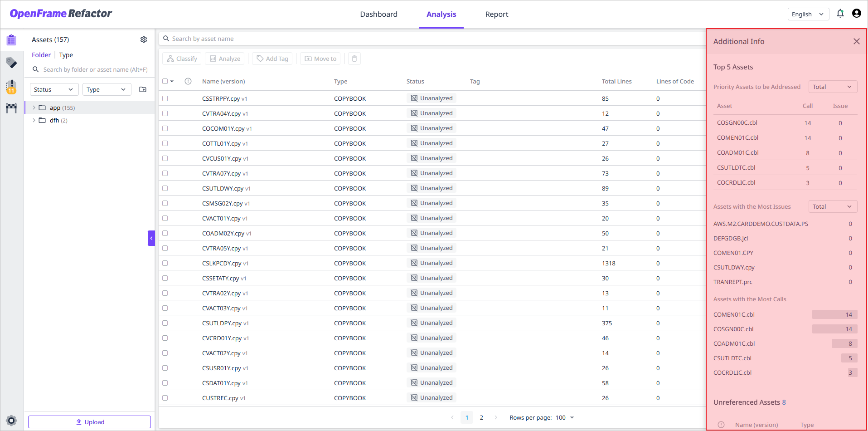Focus the folder or asset name search

[x=90, y=69]
